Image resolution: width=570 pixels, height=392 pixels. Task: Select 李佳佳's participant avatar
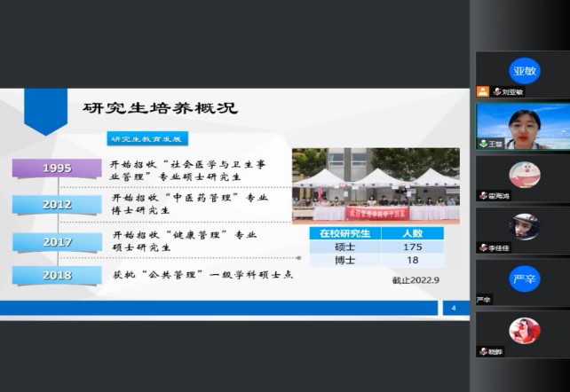tap(524, 227)
